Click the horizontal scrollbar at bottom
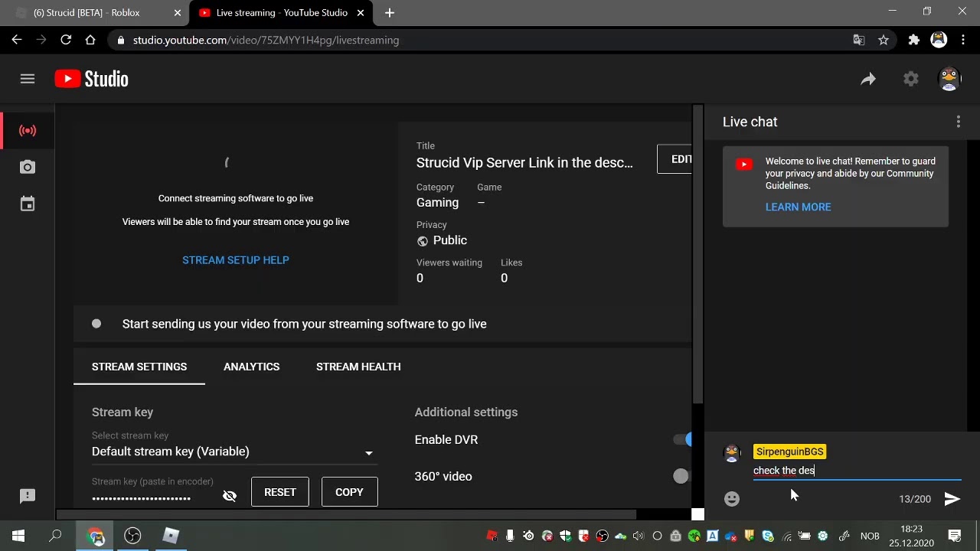The image size is (980, 551). (346, 514)
